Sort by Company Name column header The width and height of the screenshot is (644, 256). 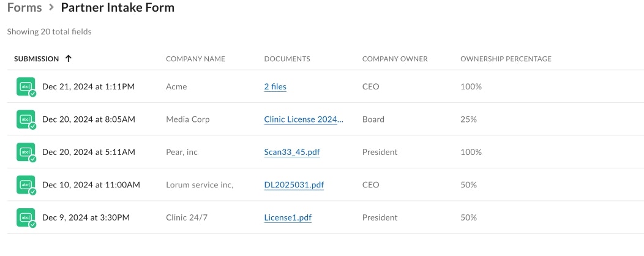(195, 59)
